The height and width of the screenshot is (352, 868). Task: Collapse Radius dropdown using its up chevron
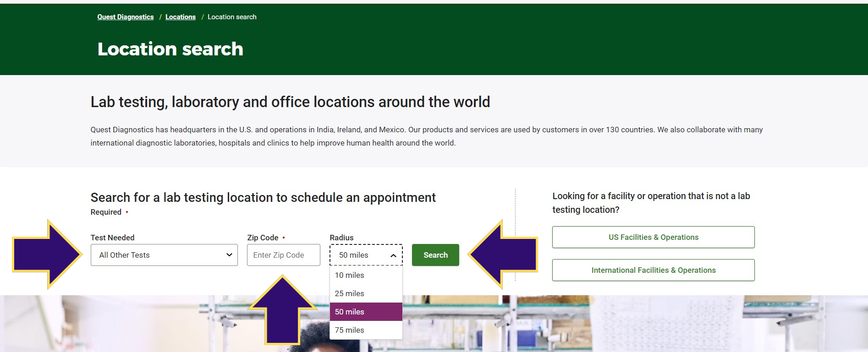point(393,255)
